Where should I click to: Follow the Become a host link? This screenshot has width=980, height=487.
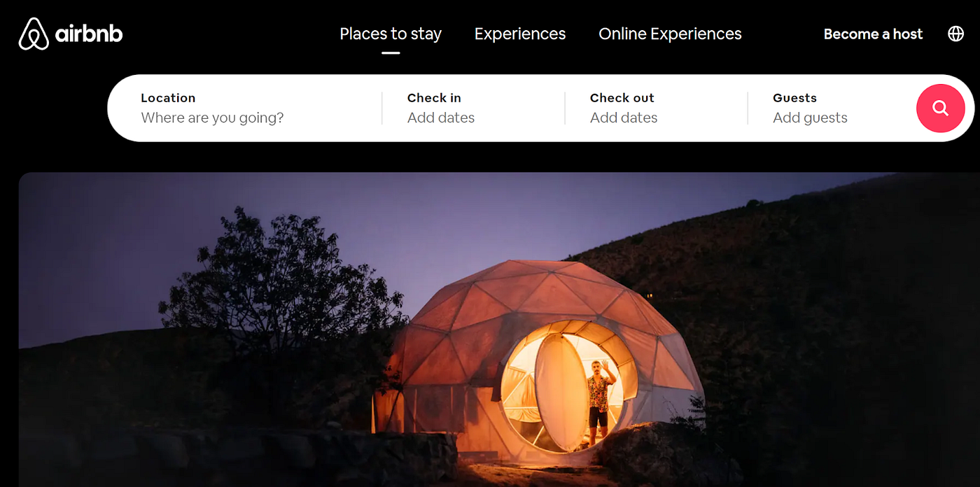tap(873, 34)
